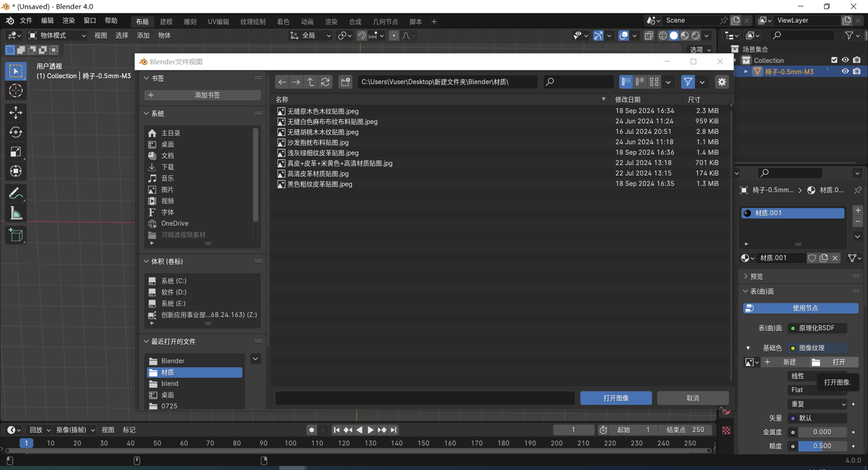Refresh the file list
Screen dimensions: 868x470
click(325, 82)
